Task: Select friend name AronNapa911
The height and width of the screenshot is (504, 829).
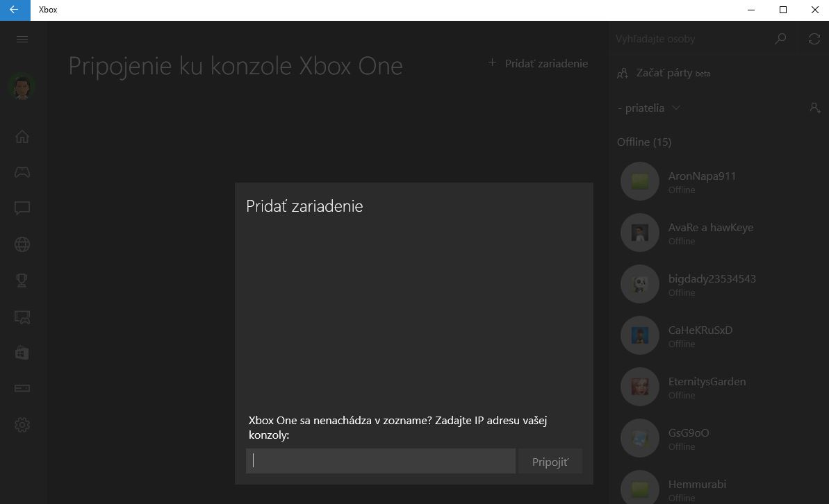Action: 702,176
